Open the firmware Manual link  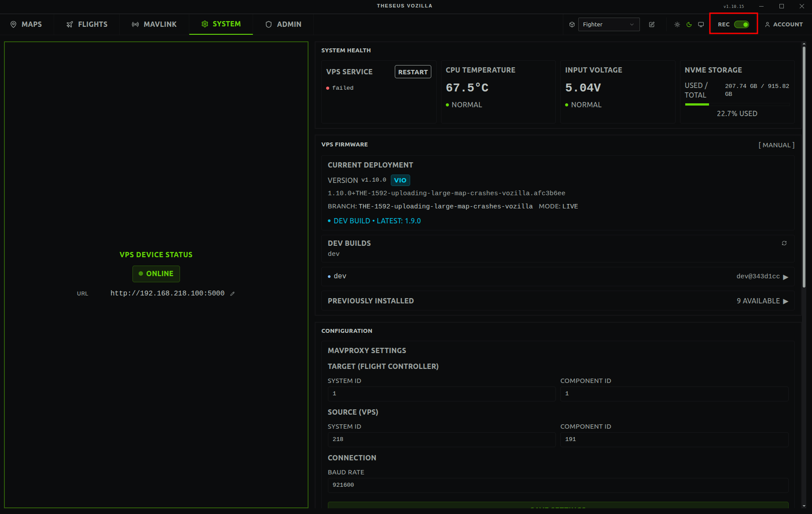click(x=776, y=145)
